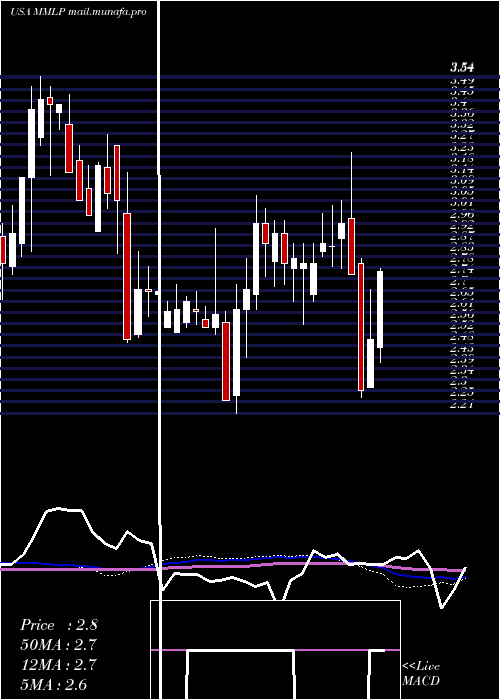Click the <<Live MACD label
Image resolution: width=500 pixels, height=700 pixels.
(421, 674)
